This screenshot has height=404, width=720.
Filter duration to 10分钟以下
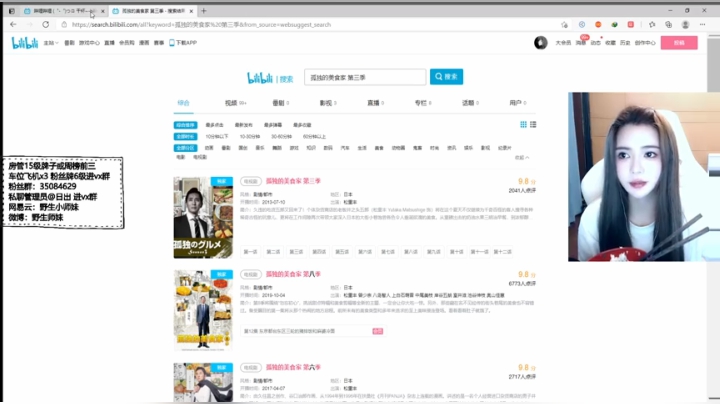tap(217, 136)
